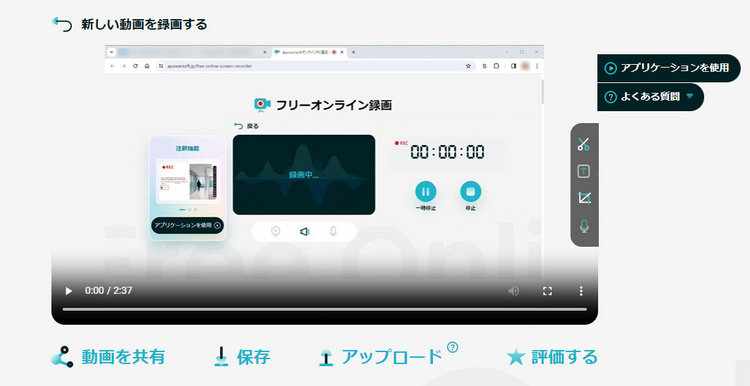Enter fullscreen for the video player
The height and width of the screenshot is (386, 750).
coord(548,291)
